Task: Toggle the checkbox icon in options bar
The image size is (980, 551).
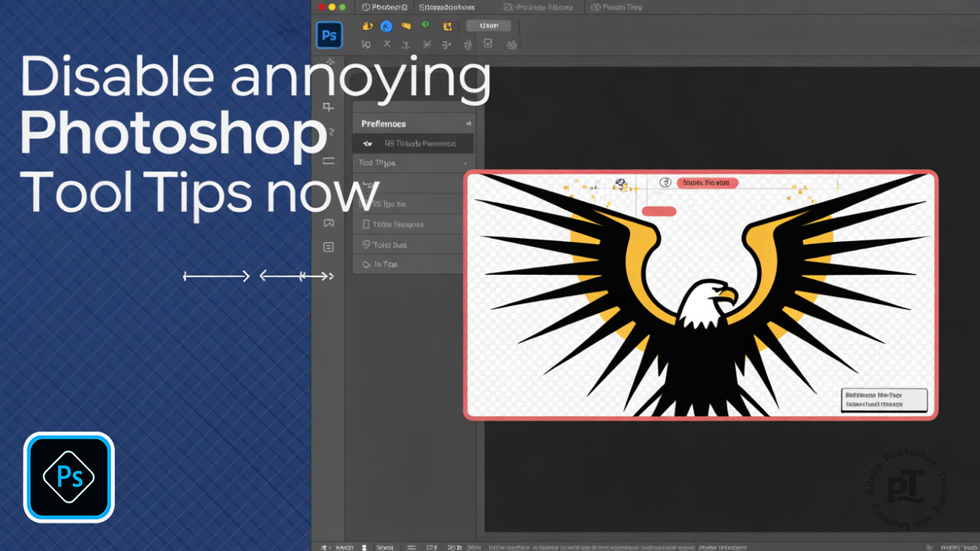Action: point(488,44)
